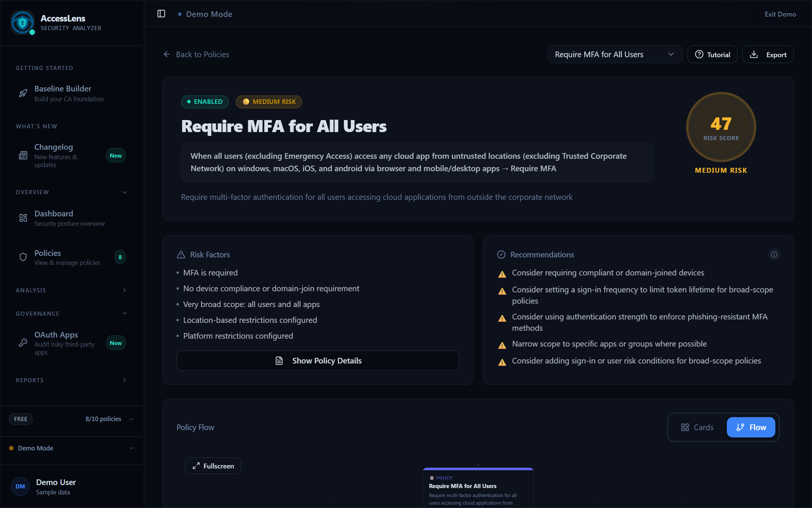This screenshot has height=508, width=812.
Task: Click the AccessLens shield logo
Action: coord(22,22)
